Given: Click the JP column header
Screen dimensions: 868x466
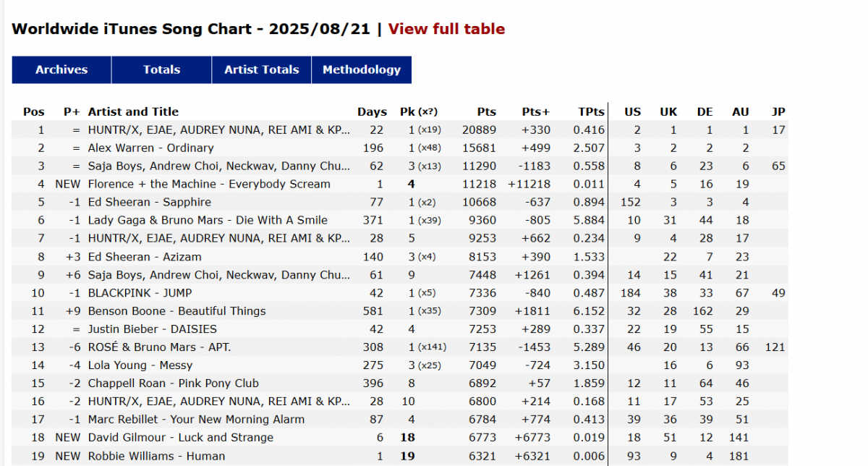Looking at the screenshot, I should click(778, 111).
